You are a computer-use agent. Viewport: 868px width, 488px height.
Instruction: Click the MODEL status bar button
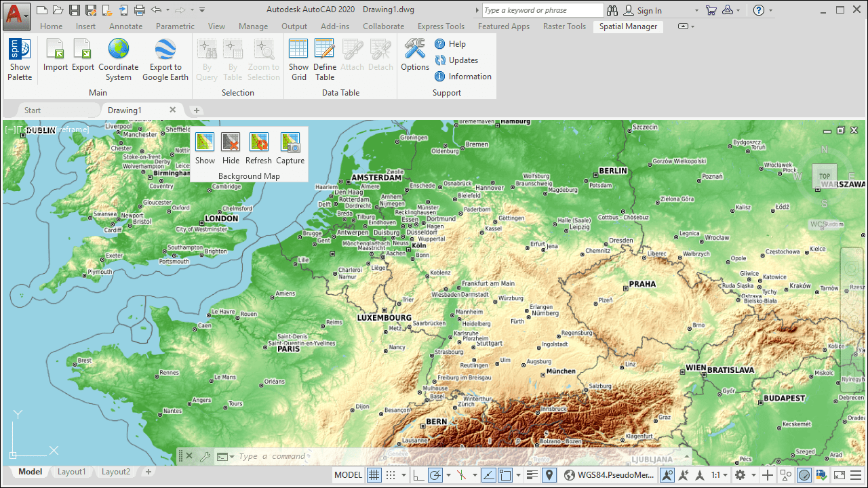click(349, 475)
